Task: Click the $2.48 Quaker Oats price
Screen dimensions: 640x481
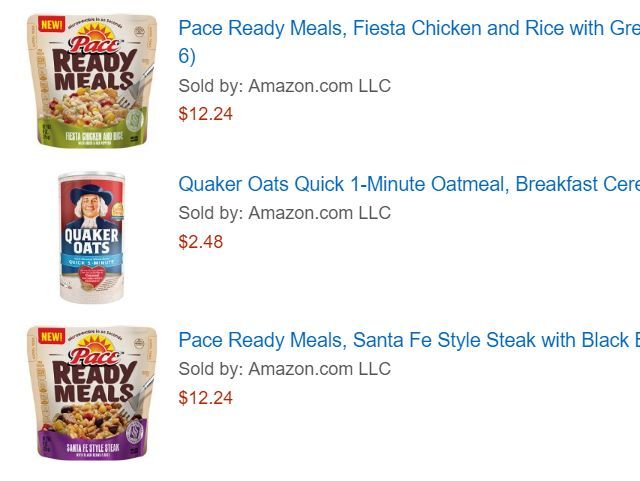Action: (x=201, y=242)
